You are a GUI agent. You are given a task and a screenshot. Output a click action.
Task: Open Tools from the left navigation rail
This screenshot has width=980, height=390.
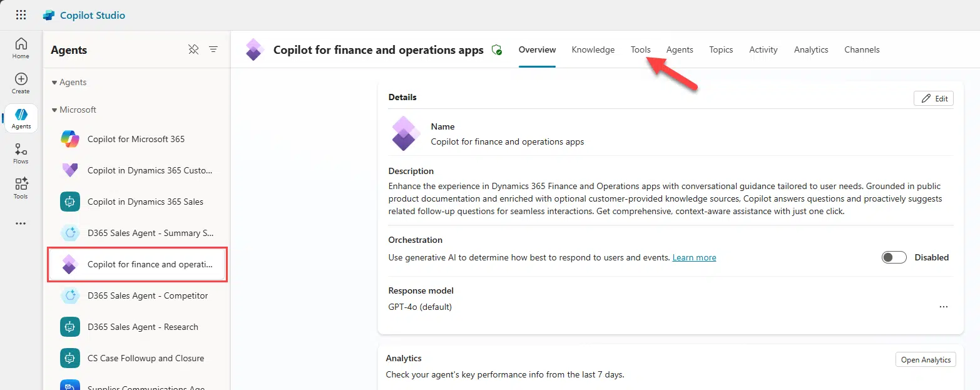coord(21,187)
